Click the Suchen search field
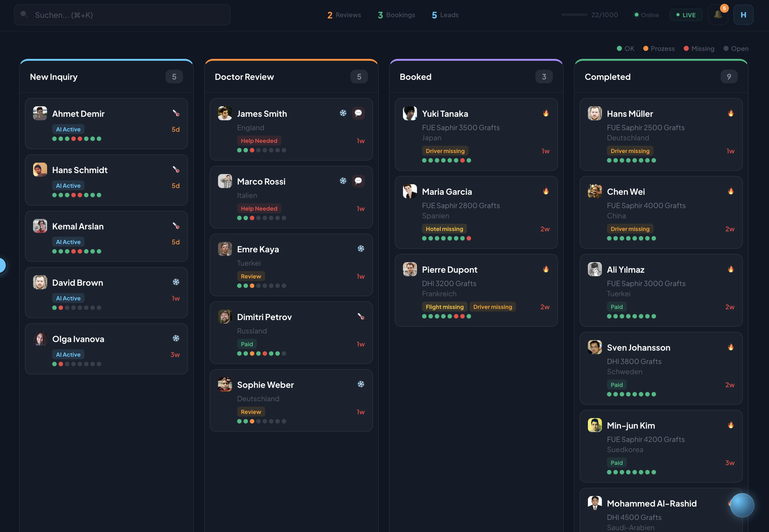This screenshot has width=769, height=532. point(122,15)
